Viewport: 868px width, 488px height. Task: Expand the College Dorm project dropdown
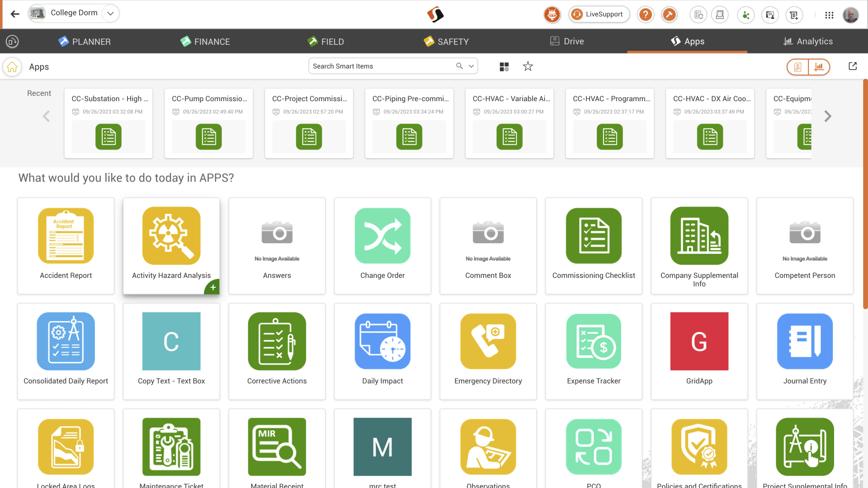coord(110,13)
